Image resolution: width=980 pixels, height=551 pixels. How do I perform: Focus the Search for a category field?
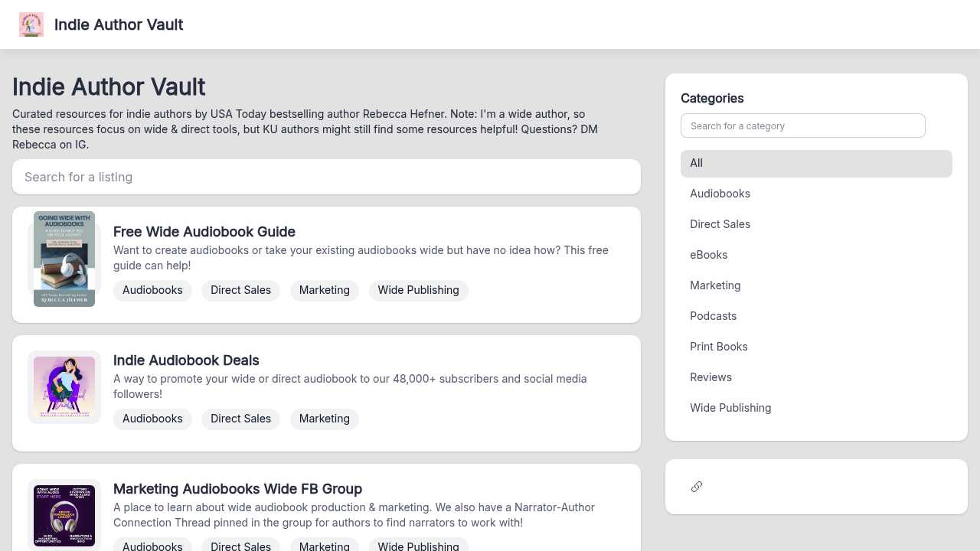point(803,126)
